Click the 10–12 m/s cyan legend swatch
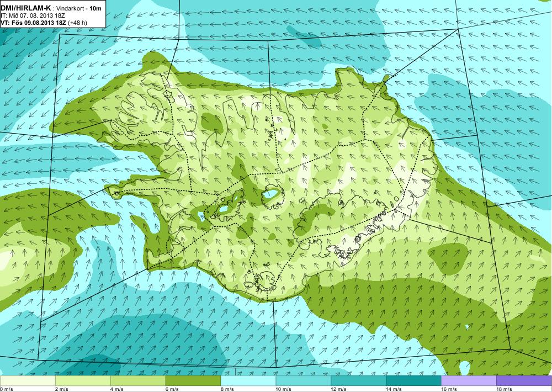 click(304, 381)
